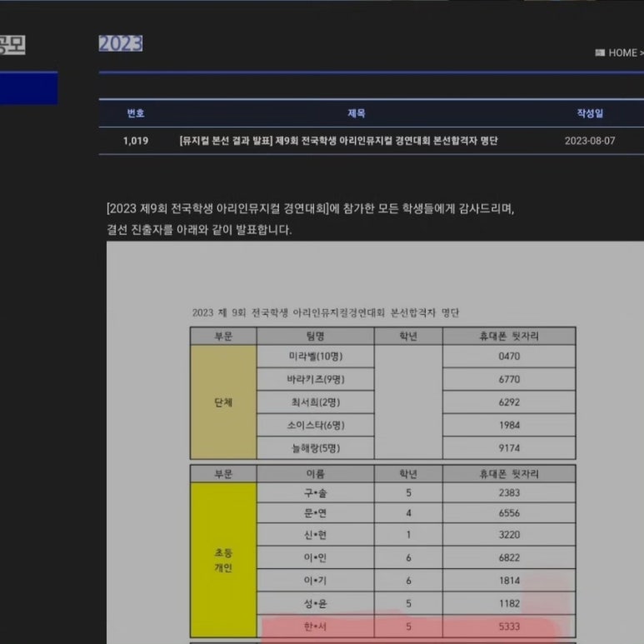Click the 초등 개인 category cell
Image resolution: width=644 pixels, height=644 pixels.
(223, 560)
